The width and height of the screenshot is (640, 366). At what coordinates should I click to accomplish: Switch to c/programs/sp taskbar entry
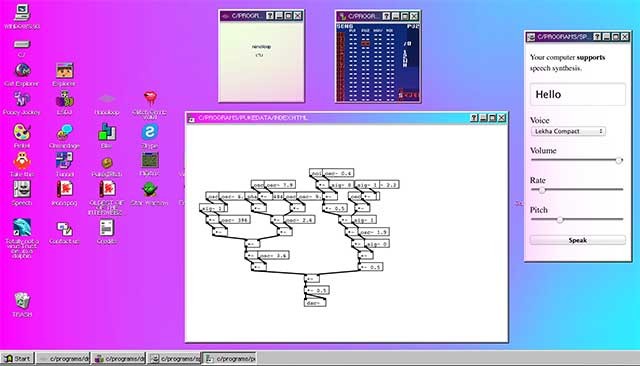(175, 359)
